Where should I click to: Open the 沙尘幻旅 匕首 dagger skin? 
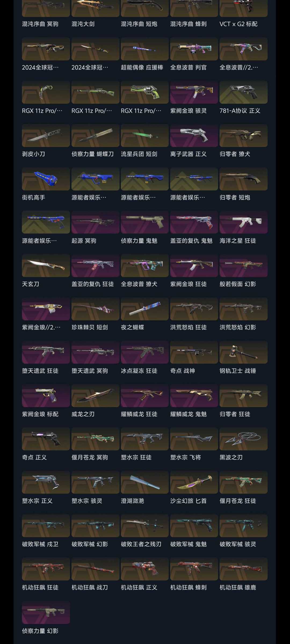click(x=194, y=482)
